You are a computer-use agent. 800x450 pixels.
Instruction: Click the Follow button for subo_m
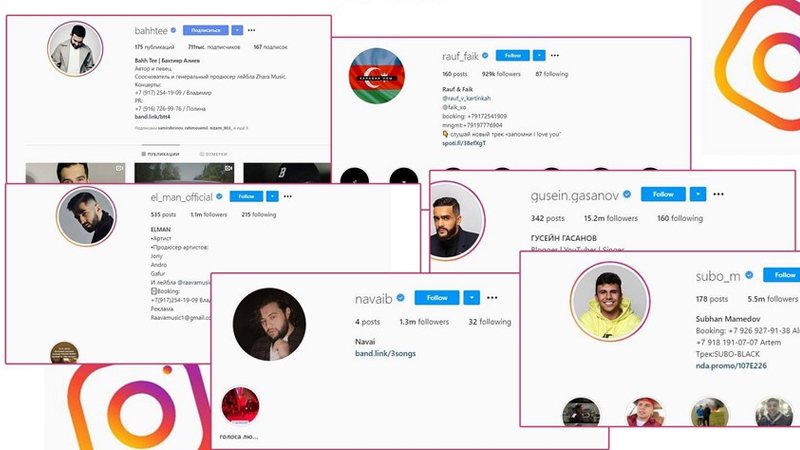coord(782,274)
